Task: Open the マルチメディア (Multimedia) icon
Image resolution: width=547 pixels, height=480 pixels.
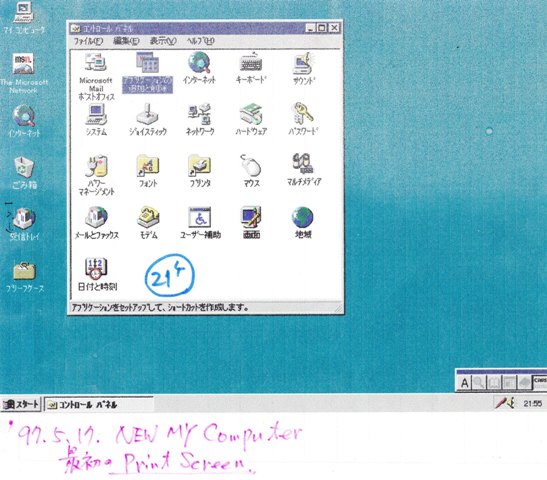Action: (303, 164)
